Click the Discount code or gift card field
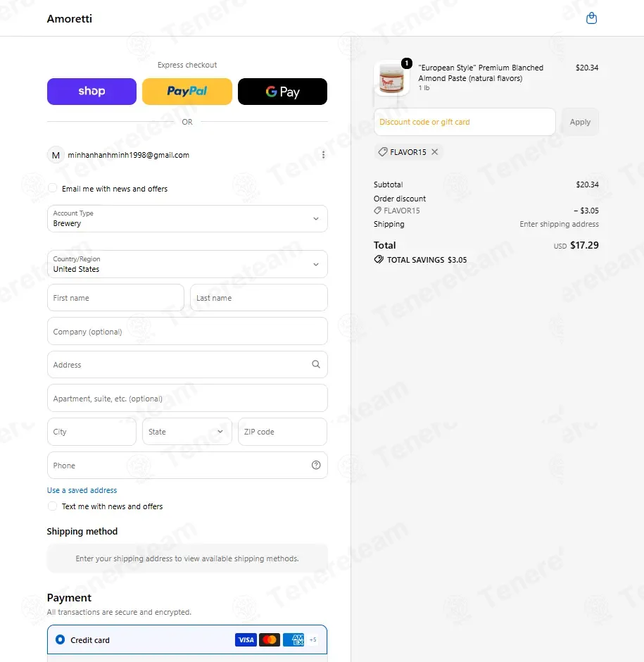 [x=465, y=122]
